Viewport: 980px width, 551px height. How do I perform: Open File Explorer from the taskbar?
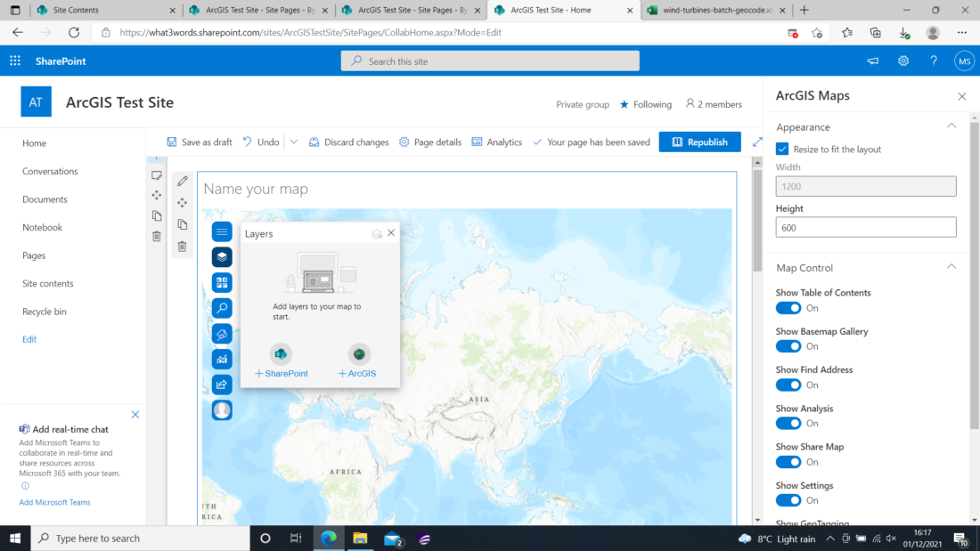(x=360, y=539)
